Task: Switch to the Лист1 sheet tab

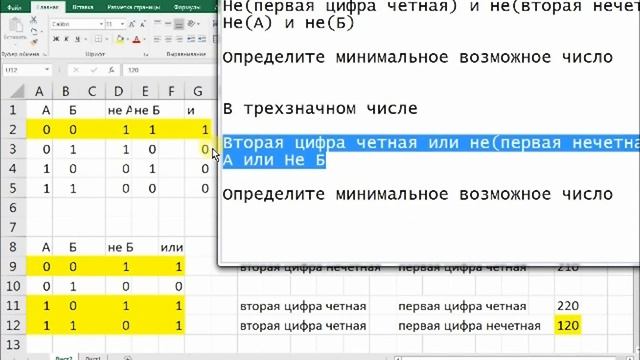Action: (x=93, y=358)
